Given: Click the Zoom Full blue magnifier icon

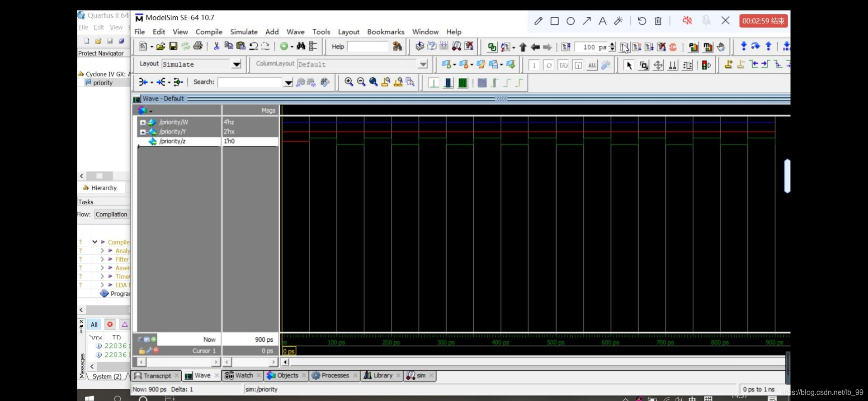Looking at the screenshot, I should coord(373,82).
